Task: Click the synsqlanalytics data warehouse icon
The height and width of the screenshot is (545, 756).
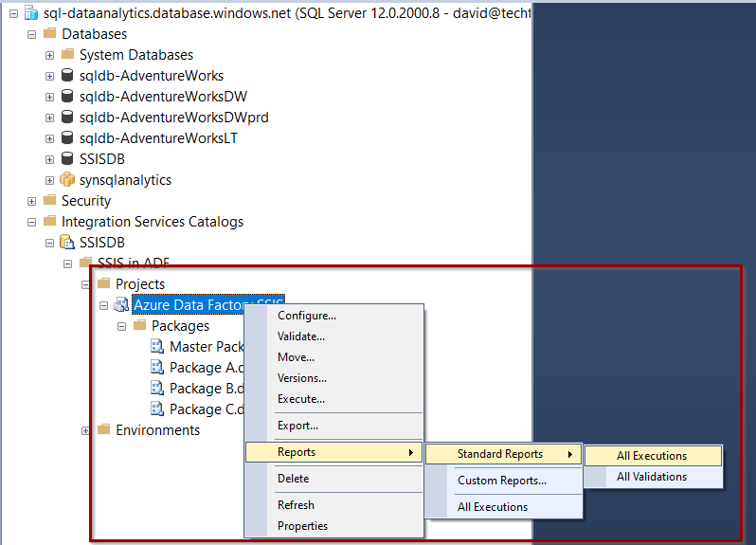Action: pos(67,179)
